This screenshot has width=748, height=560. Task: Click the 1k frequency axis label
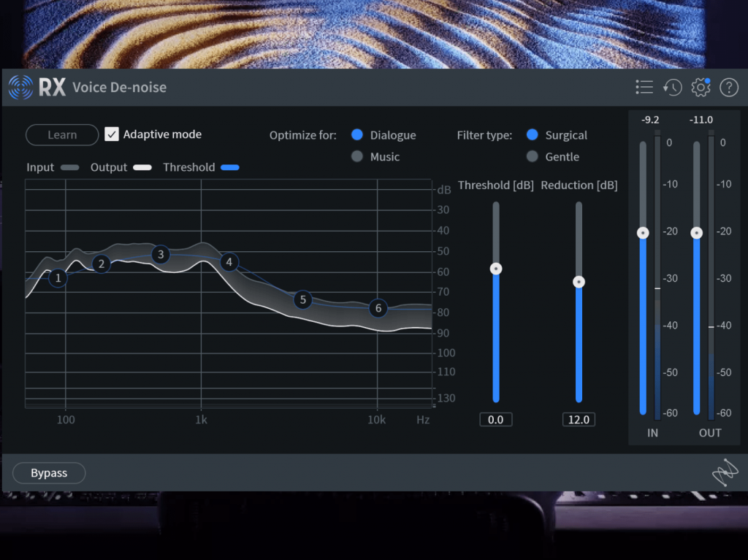point(202,420)
